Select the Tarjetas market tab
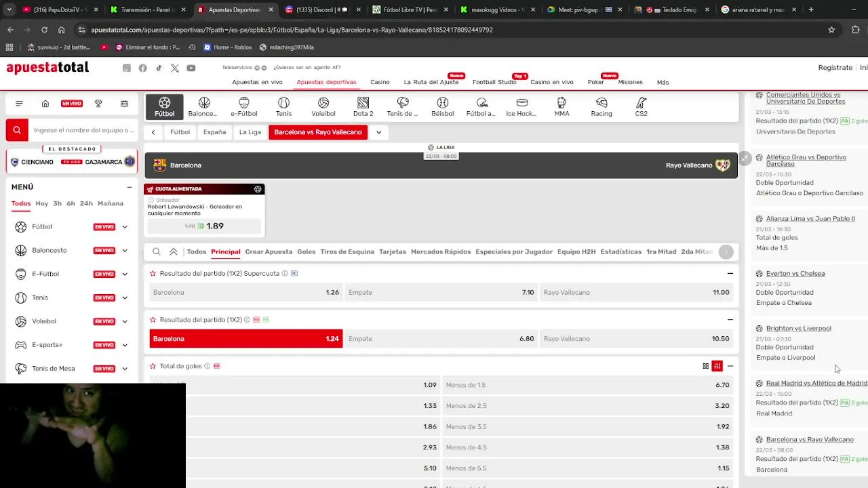 [x=393, y=251]
